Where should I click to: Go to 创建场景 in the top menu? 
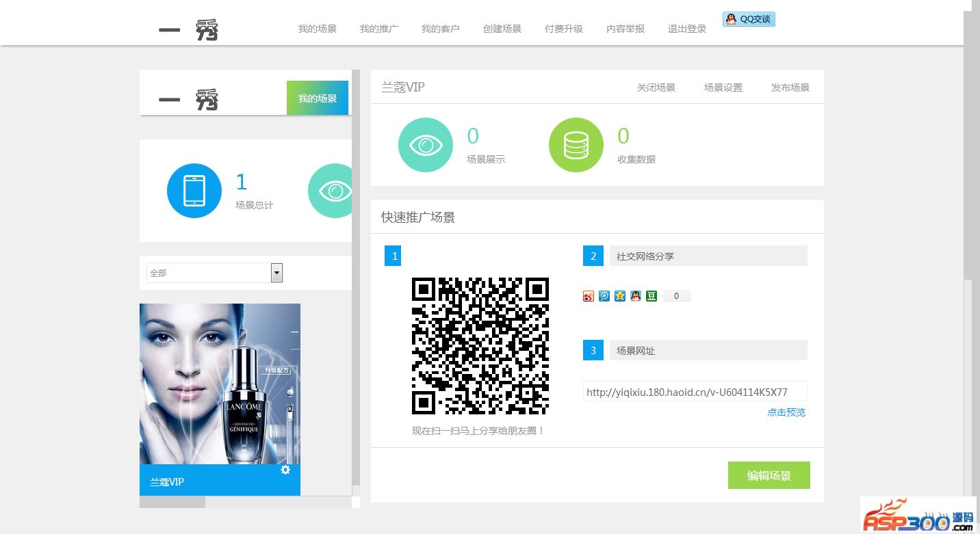502,29
